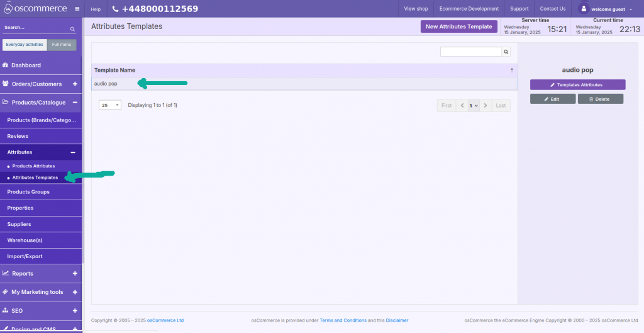644x333 pixels.
Task: Collapse the Attributes submenu minus sign
Action: pos(73,152)
